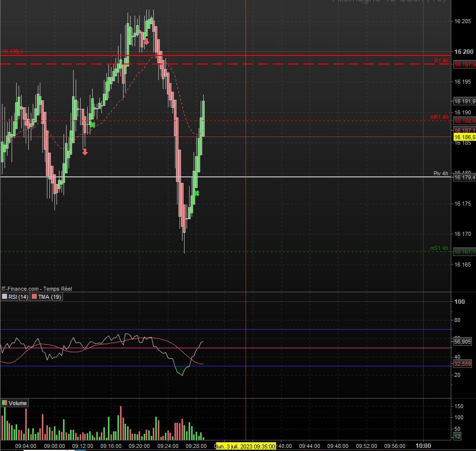Screen dimensions: 476x451
Task: Click the 09:28:00 time axis label
Action: click(196, 446)
